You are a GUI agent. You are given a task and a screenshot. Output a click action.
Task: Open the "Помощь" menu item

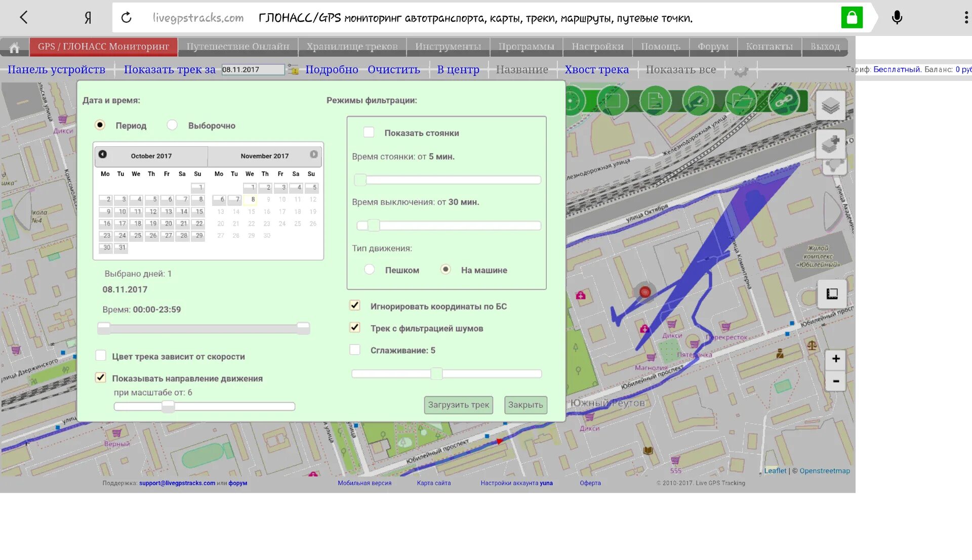pos(661,47)
